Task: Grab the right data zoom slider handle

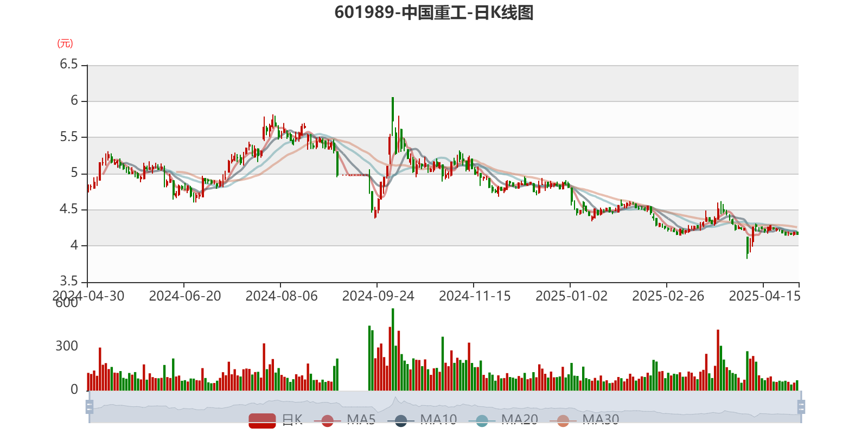Action: coord(801,407)
